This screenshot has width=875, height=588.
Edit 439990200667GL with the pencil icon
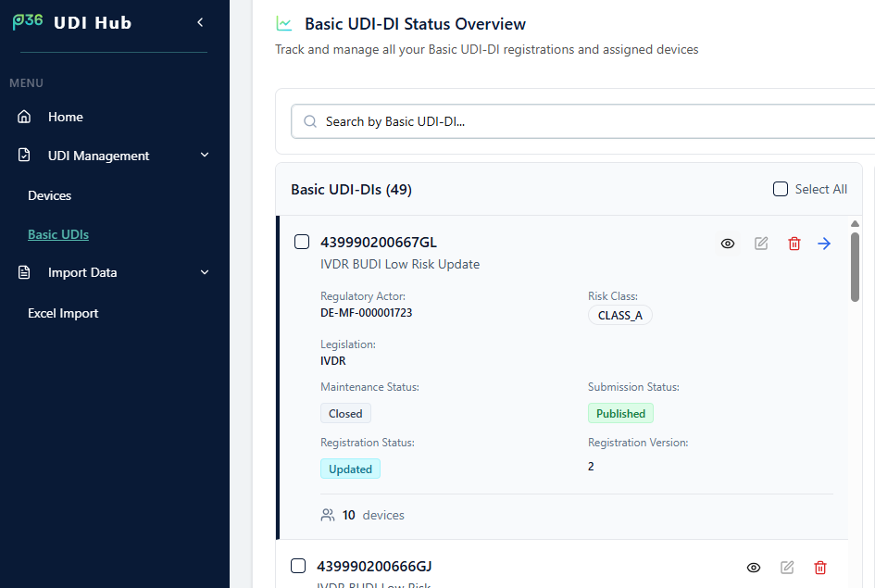tap(761, 243)
